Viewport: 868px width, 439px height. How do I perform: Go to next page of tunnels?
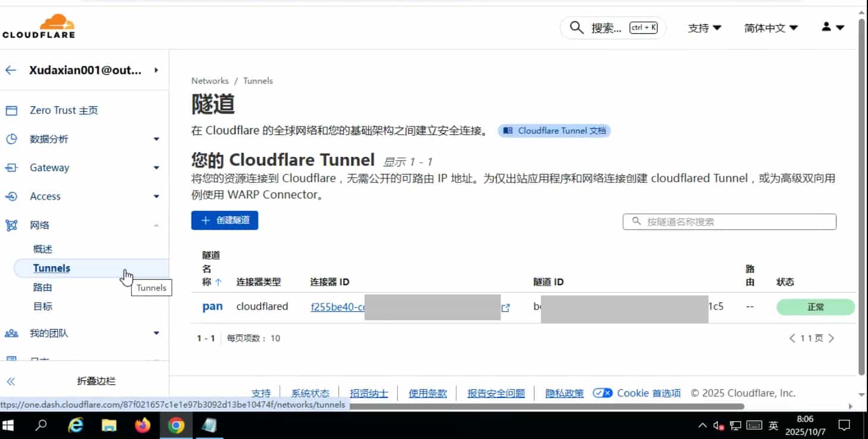point(831,339)
